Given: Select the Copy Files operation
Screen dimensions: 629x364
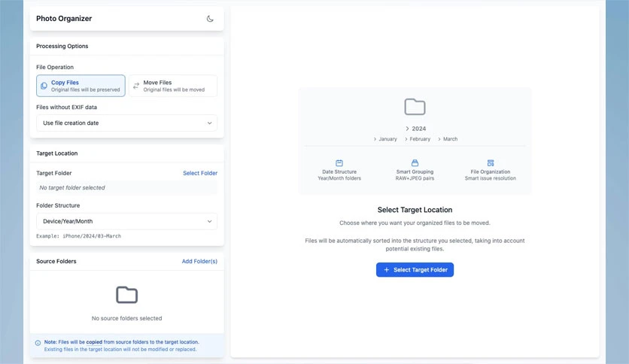Looking at the screenshot, I should tap(81, 86).
